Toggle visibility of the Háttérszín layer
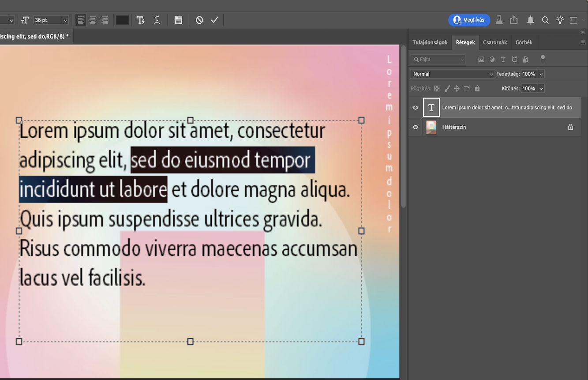588x380 pixels. (415, 127)
